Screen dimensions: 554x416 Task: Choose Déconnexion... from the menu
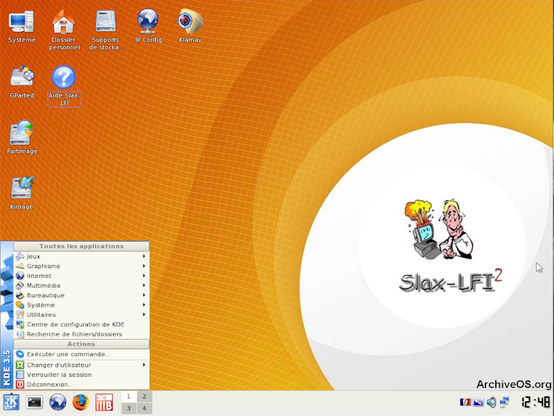coord(82,384)
